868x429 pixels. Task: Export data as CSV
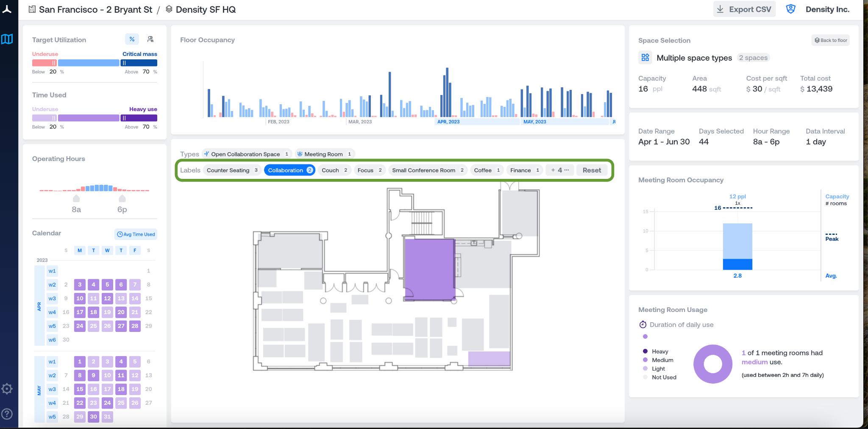click(744, 9)
